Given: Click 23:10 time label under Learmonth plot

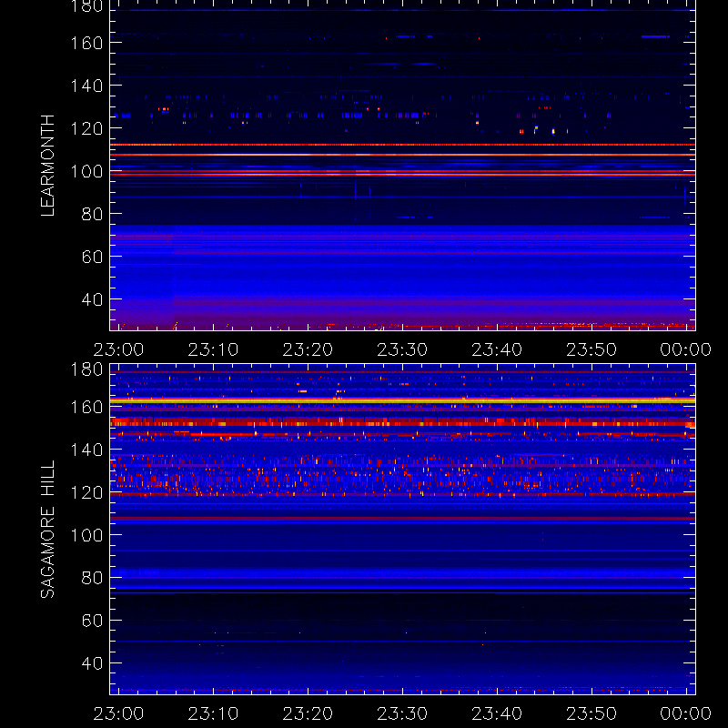Looking at the screenshot, I should pyautogui.click(x=213, y=349).
